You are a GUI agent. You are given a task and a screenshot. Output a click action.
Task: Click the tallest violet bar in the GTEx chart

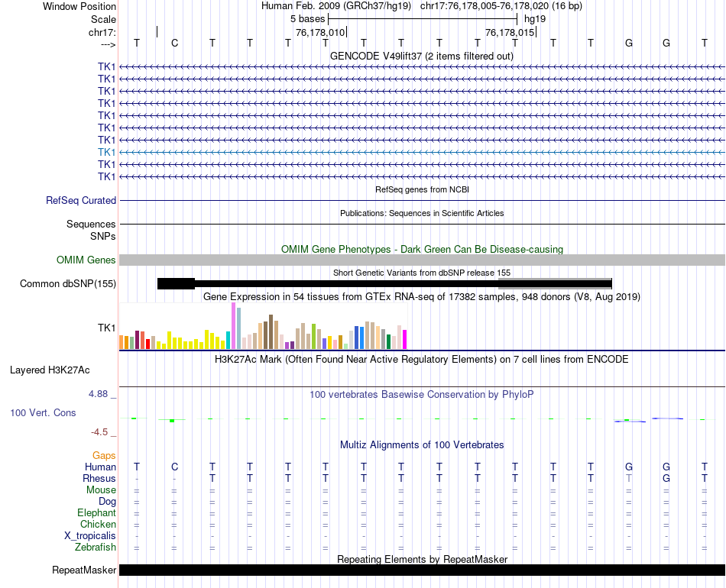(233, 325)
